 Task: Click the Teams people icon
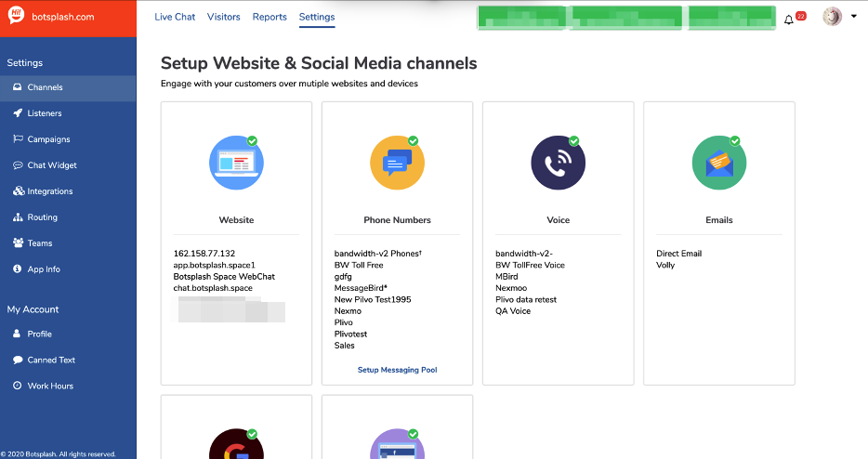pyautogui.click(x=19, y=243)
